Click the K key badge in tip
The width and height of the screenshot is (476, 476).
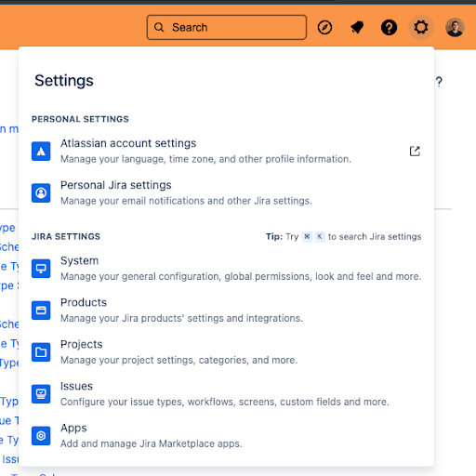(320, 237)
